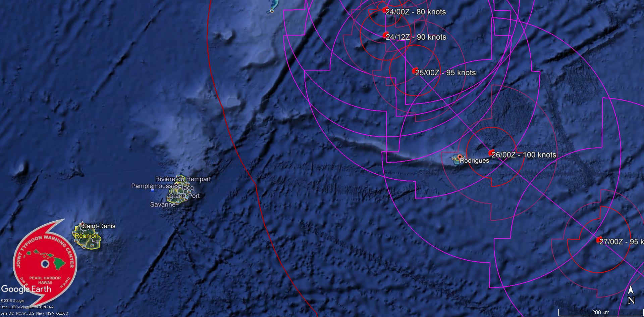Screen dimensions: 644x317
Task: Select the '25/00Z - 95 knots' label
Action: click(445, 73)
